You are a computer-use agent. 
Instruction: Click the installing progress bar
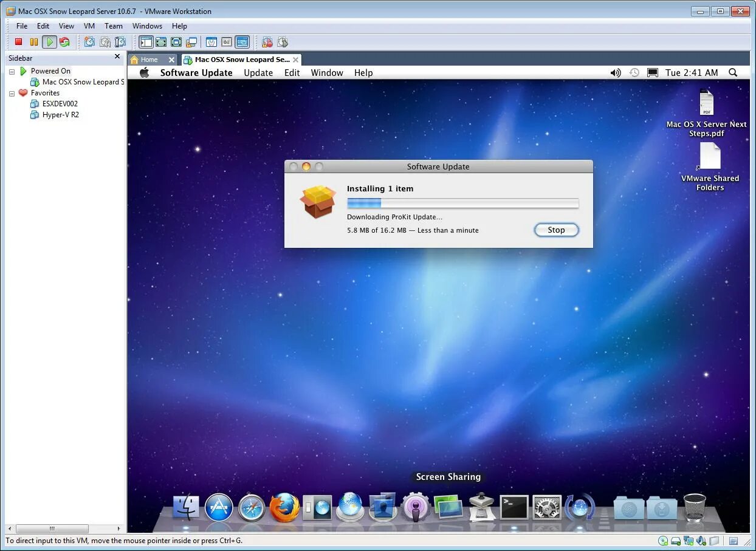tap(462, 203)
